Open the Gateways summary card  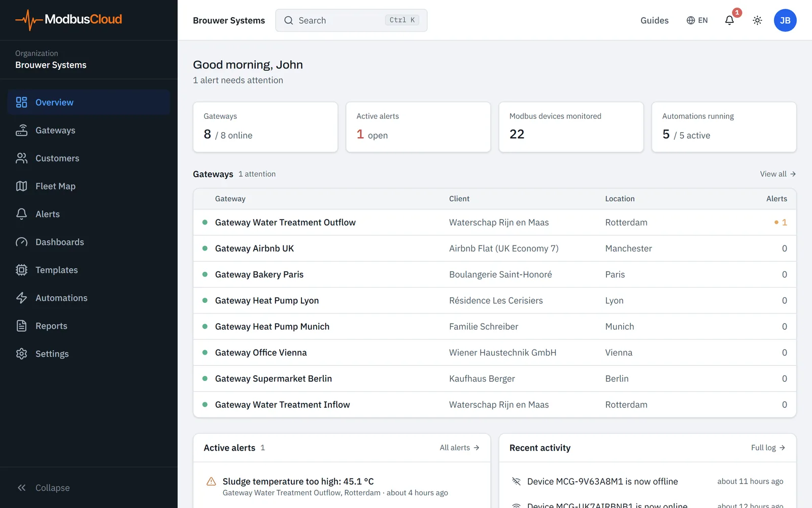click(265, 127)
